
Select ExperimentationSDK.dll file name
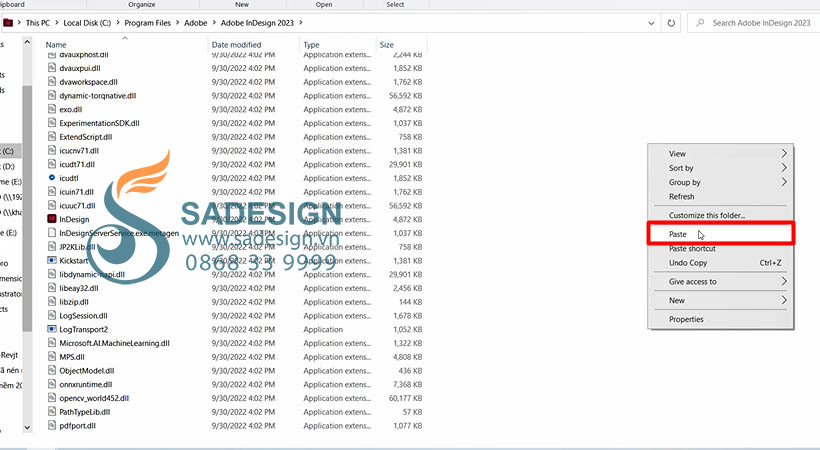(99, 123)
